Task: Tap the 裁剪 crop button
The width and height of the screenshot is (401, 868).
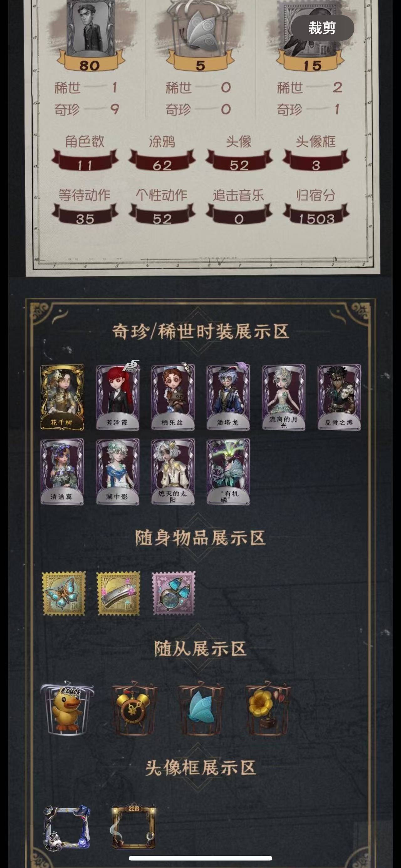Action: click(x=322, y=28)
